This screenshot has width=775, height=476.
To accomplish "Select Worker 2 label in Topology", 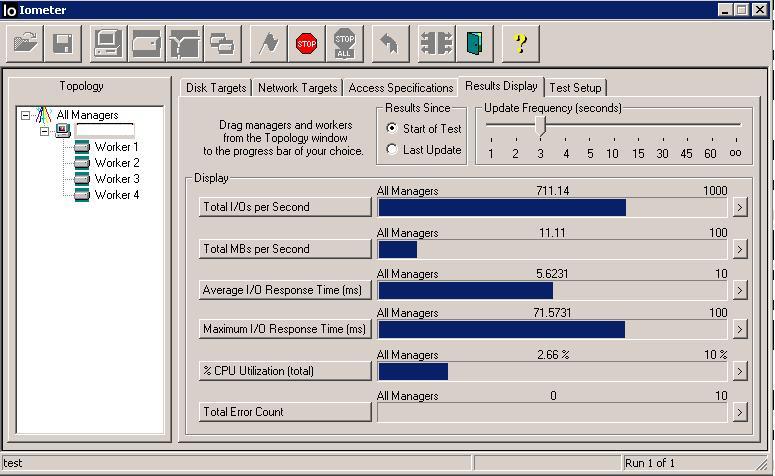I will [117, 163].
